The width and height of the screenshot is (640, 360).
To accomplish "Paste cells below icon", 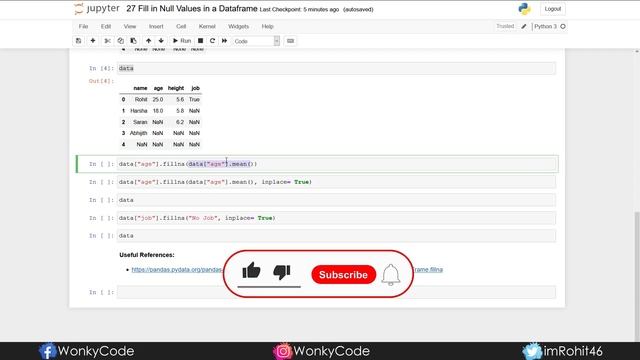I will 133,41.
